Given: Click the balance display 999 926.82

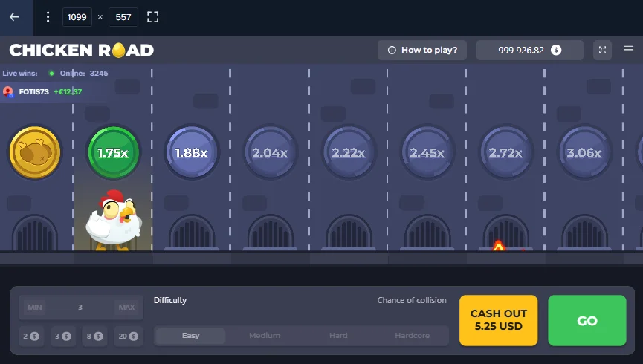Looking at the screenshot, I should 529,50.
